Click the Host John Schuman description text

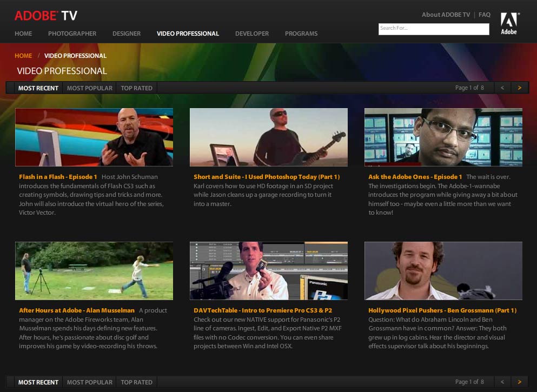pyautogui.click(x=91, y=195)
